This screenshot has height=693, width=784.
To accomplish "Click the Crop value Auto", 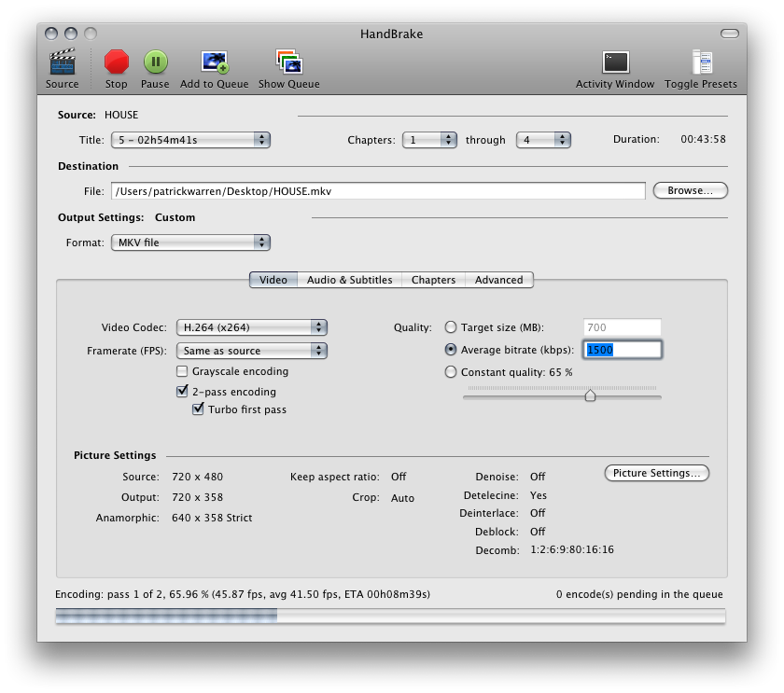I will pyautogui.click(x=402, y=498).
